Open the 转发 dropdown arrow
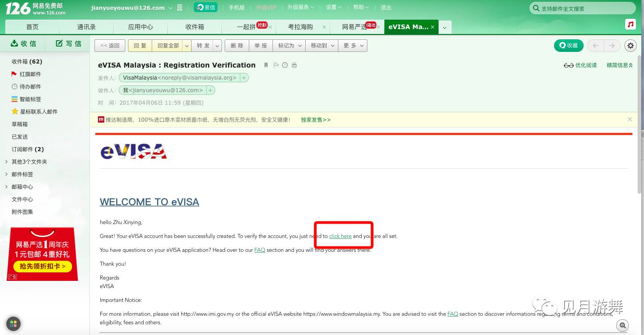Viewport: 644px width, 335px height. click(218, 46)
